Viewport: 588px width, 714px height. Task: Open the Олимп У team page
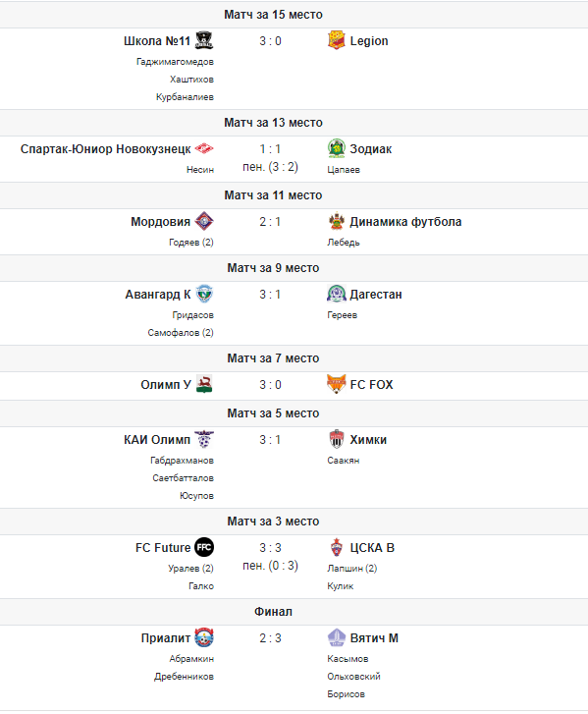click(x=166, y=384)
